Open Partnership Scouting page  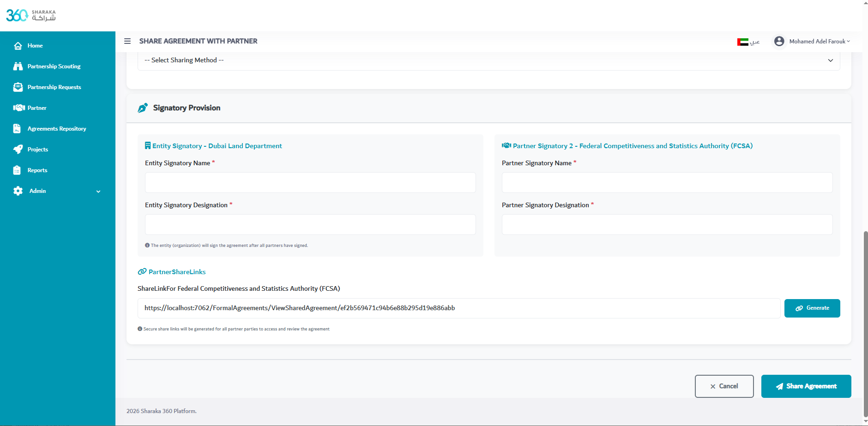pyautogui.click(x=54, y=66)
